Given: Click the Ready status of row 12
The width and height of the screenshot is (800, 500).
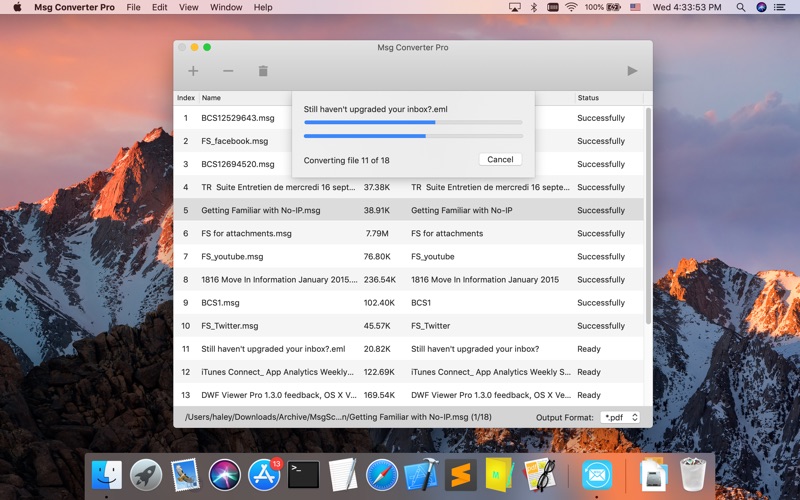Looking at the screenshot, I should (x=589, y=372).
